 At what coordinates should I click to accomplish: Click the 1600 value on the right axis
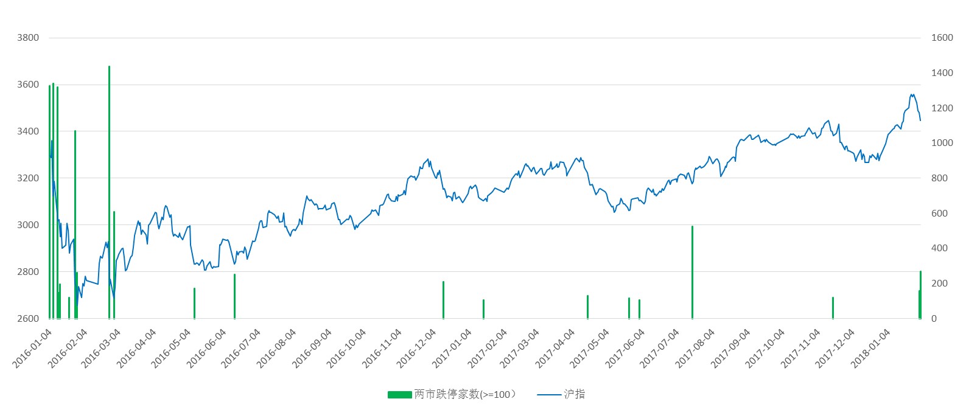point(942,38)
